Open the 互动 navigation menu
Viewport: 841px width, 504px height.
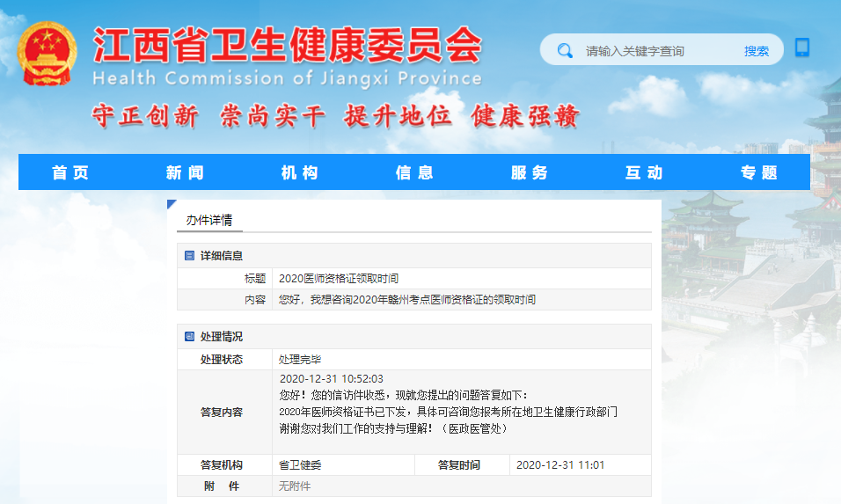click(x=643, y=172)
